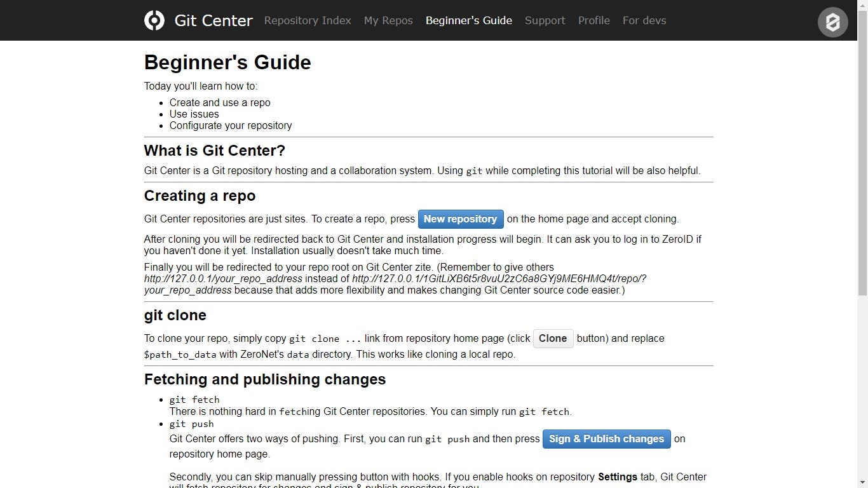The width and height of the screenshot is (868, 488).
Task: Click the Clone button
Action: click(x=552, y=339)
